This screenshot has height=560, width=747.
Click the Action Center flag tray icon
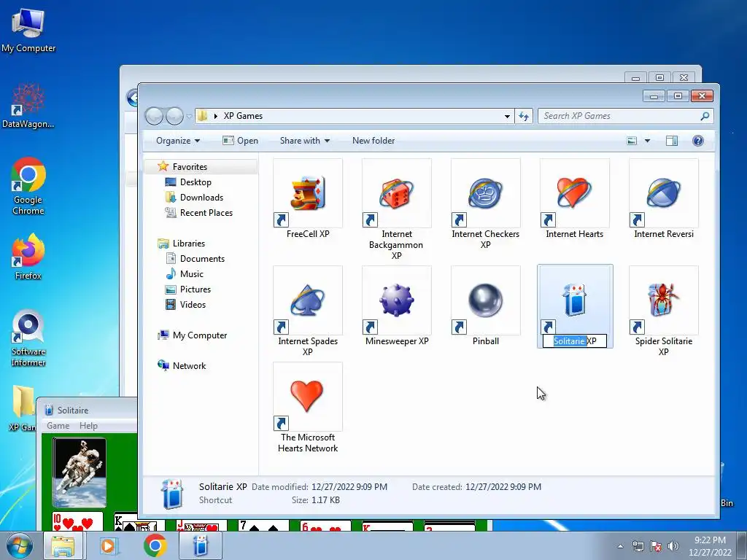[656, 546]
